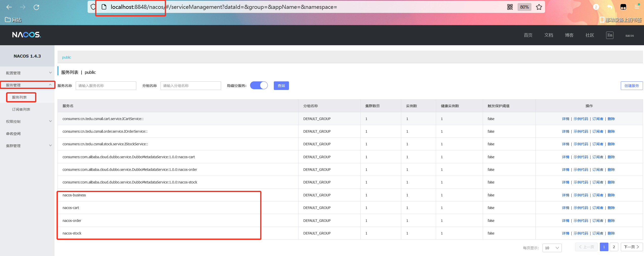Go back to previous browser page
This screenshot has height=256, width=644.
(x=9, y=7)
